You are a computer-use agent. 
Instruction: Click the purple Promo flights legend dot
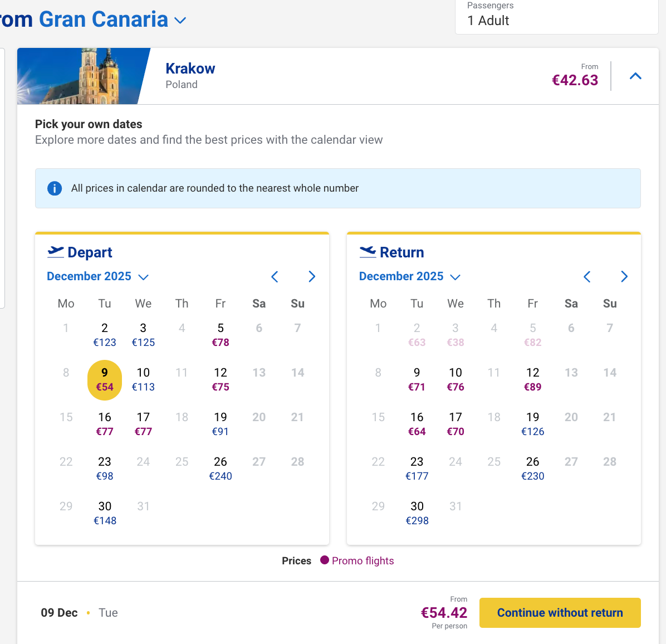tap(325, 560)
